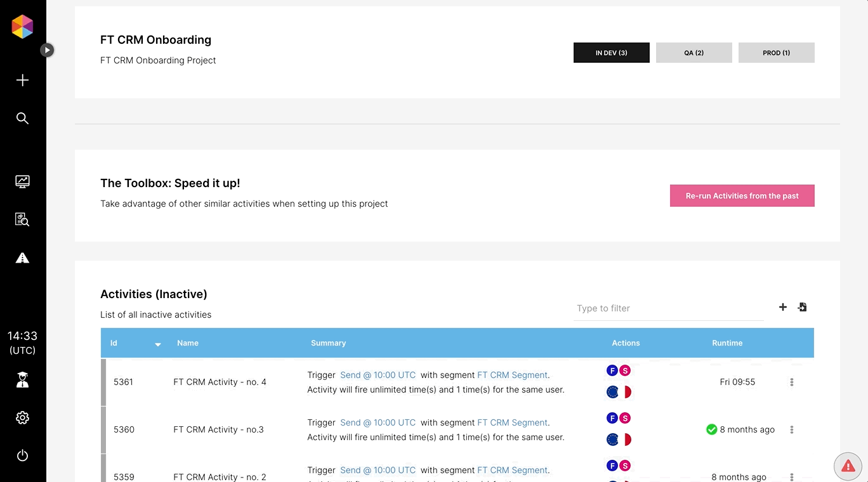Open the three-dot menu for activity 5361
The height and width of the screenshot is (482, 868).
click(791, 382)
